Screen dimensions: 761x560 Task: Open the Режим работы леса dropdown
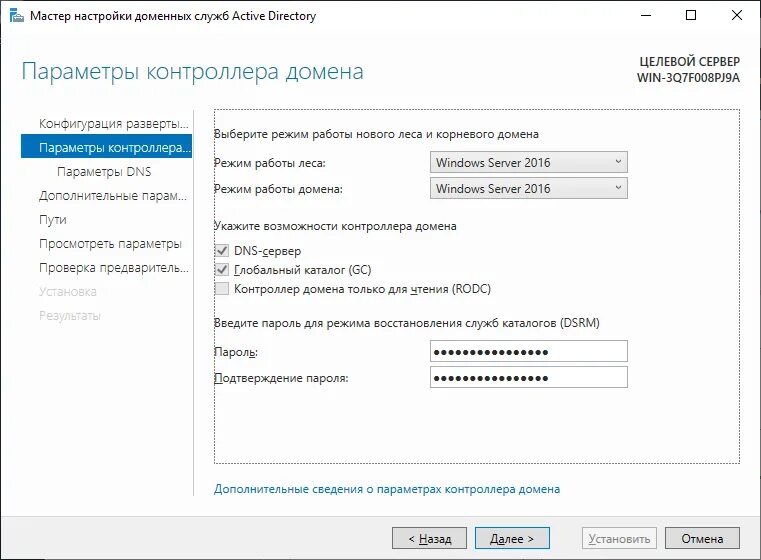click(x=529, y=162)
